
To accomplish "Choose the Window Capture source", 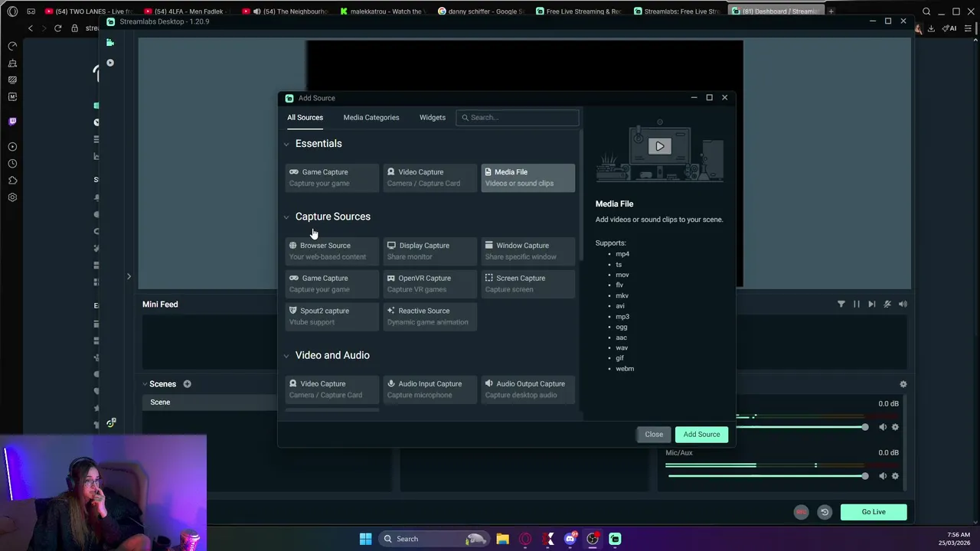I will tap(528, 251).
